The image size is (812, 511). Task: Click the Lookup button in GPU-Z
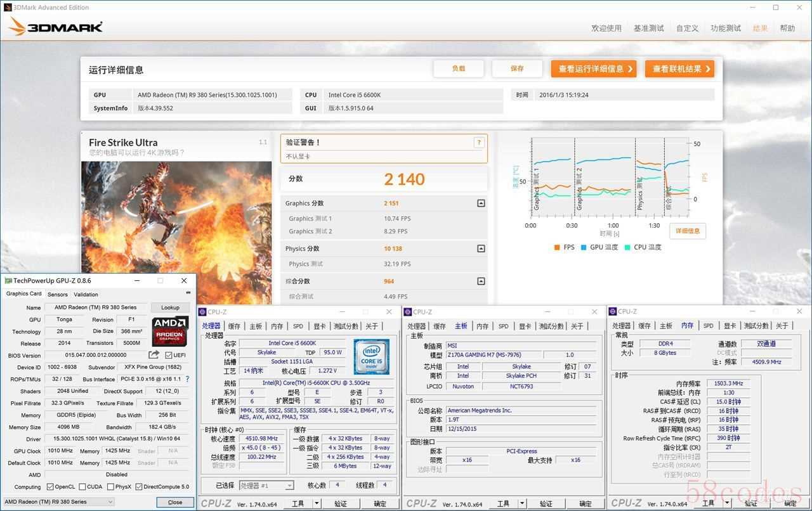[x=170, y=307]
